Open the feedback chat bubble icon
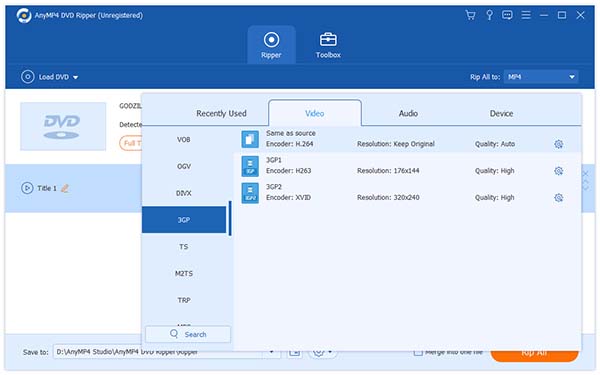Viewport: 600px width, 375px height. [x=507, y=15]
